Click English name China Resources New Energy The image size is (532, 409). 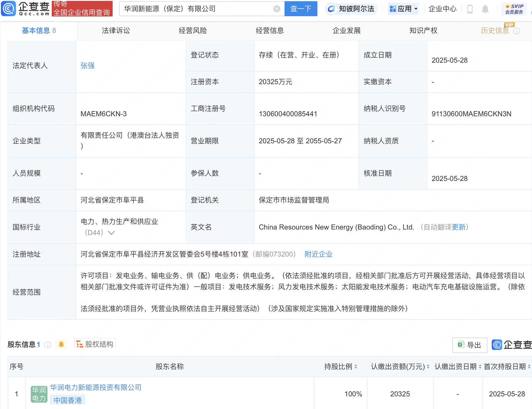[336, 227]
